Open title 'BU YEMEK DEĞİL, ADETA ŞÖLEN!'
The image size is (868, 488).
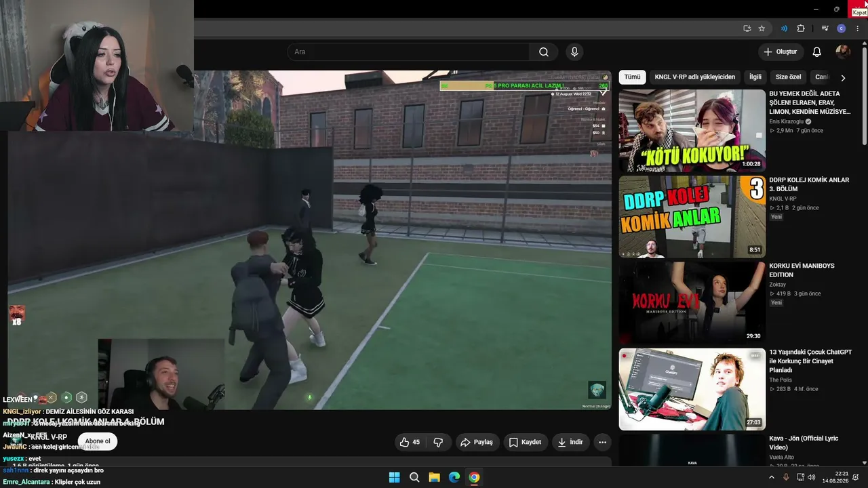pos(810,102)
